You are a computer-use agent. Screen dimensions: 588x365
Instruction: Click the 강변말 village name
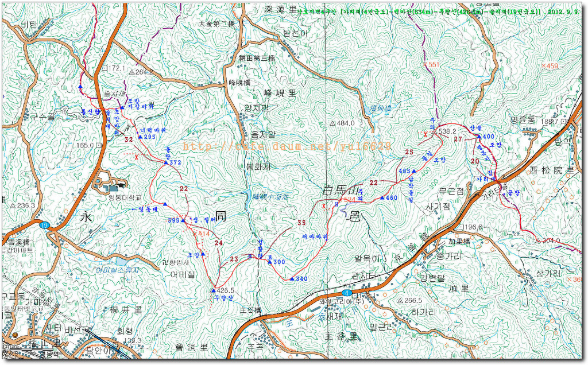(432, 278)
